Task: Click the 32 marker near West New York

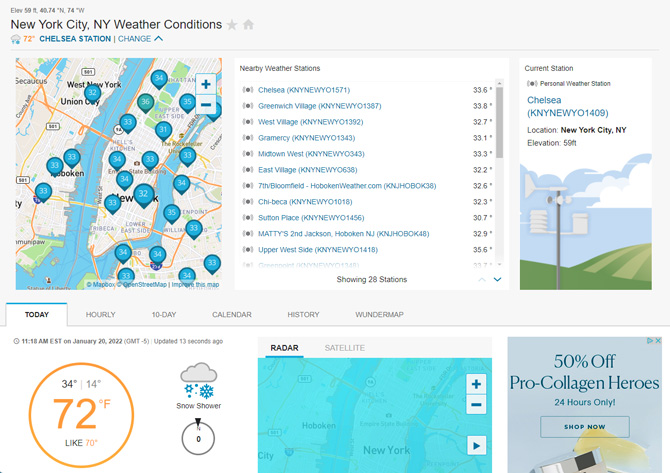Action: [x=92, y=94]
